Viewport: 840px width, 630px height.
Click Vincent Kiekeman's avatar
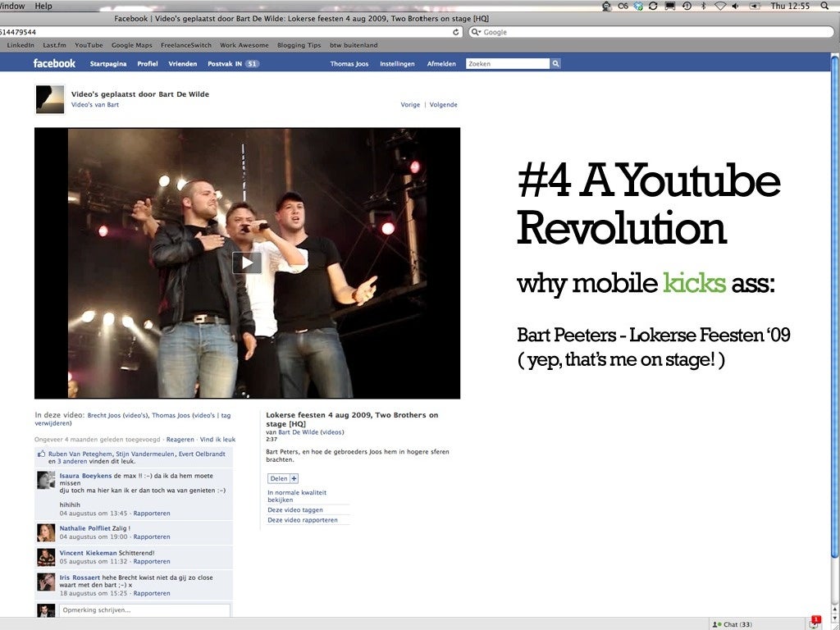click(x=46, y=557)
